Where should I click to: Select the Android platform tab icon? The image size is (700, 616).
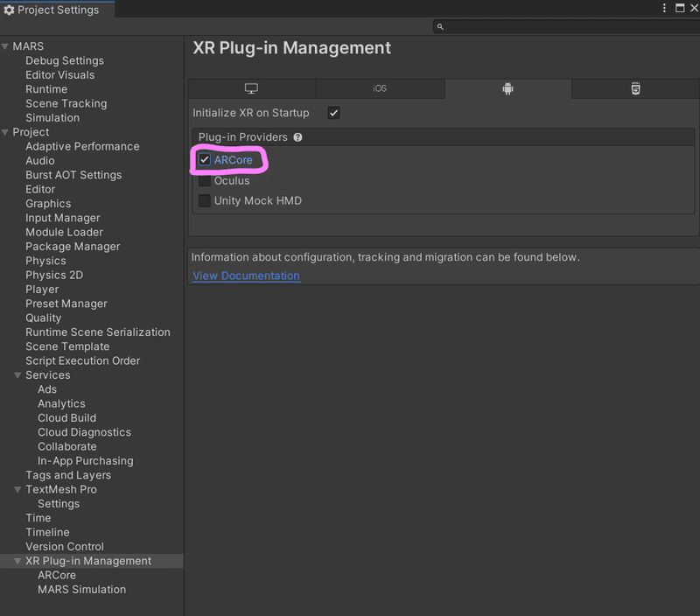(507, 88)
